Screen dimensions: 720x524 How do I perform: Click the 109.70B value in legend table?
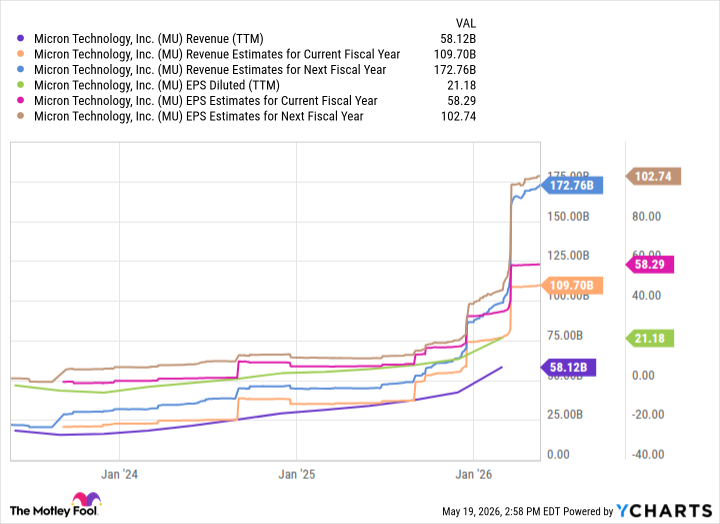(x=455, y=55)
